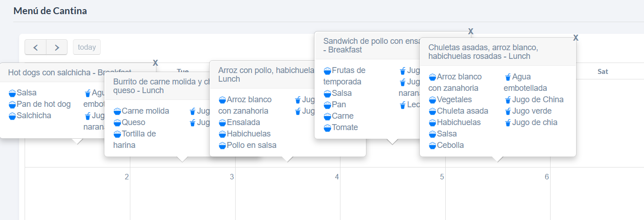Viewport: 644px width, 220px height.
Task: Click the previous month arrow button
Action: [36, 47]
